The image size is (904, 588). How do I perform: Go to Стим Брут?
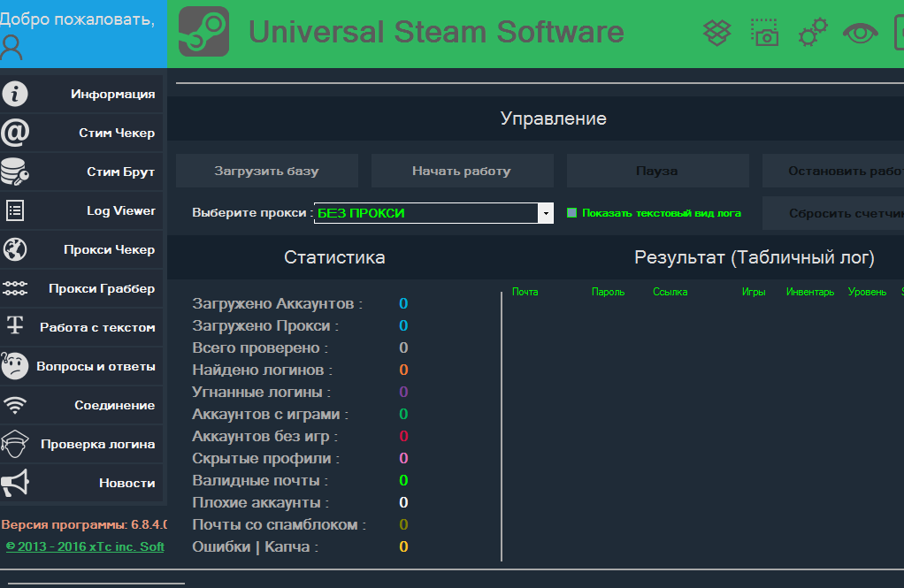pyautogui.click(x=81, y=172)
